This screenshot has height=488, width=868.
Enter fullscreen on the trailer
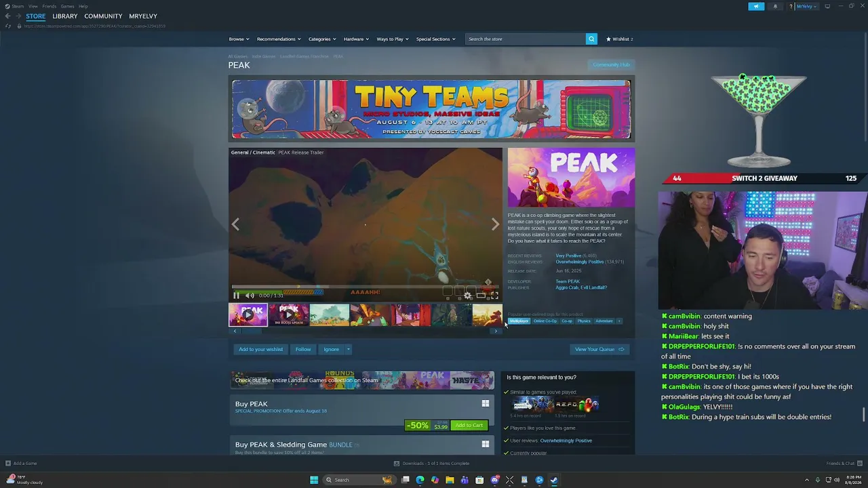[494, 296]
